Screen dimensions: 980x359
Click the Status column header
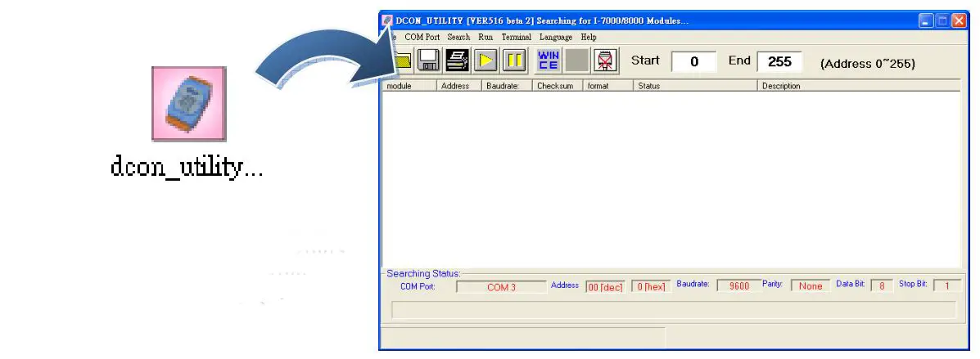point(696,86)
